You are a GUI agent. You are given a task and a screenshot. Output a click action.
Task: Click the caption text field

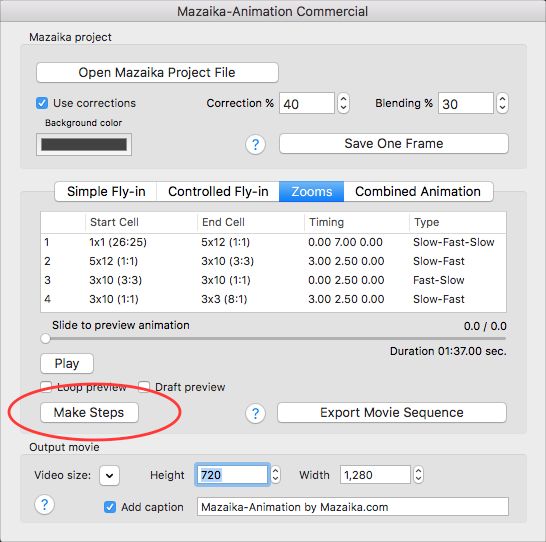tap(353, 507)
